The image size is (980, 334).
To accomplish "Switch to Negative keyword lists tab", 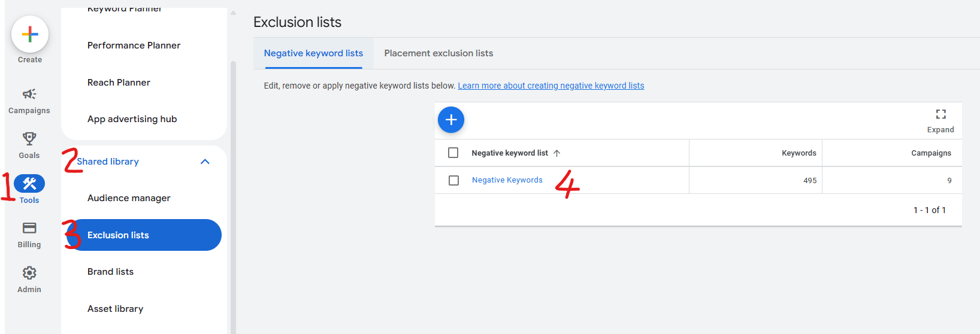I will pyautogui.click(x=313, y=53).
